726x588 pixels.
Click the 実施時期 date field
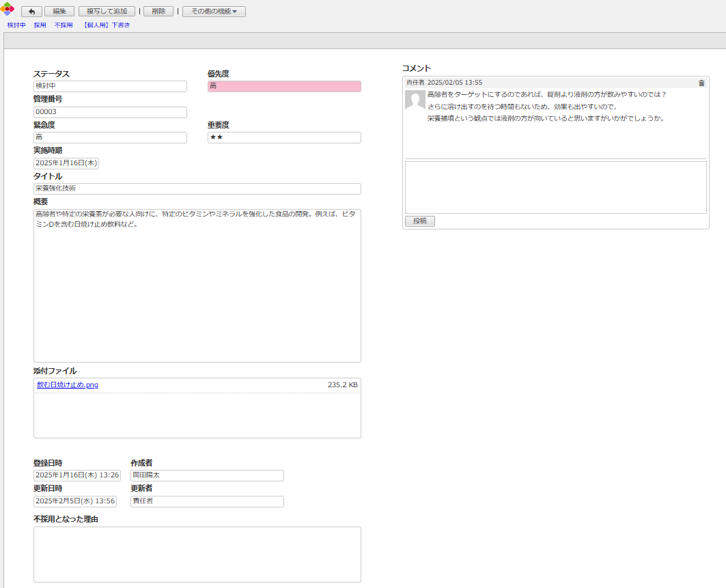click(x=66, y=163)
